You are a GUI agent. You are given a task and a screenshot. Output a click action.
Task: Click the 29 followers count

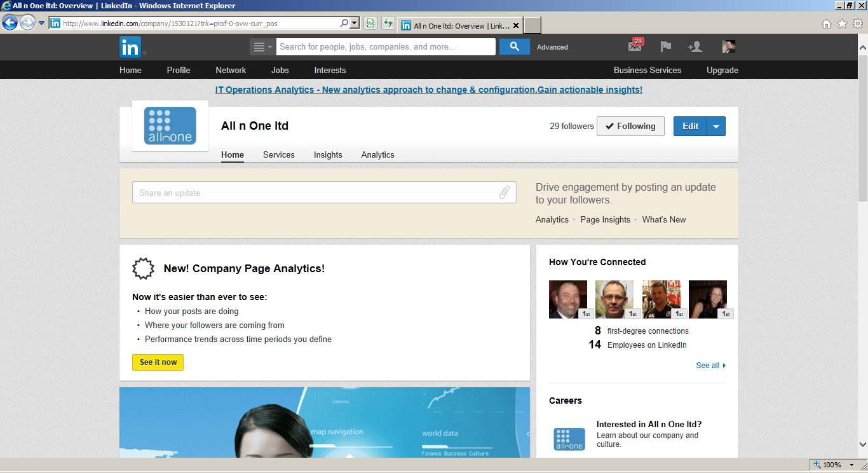[x=572, y=126]
